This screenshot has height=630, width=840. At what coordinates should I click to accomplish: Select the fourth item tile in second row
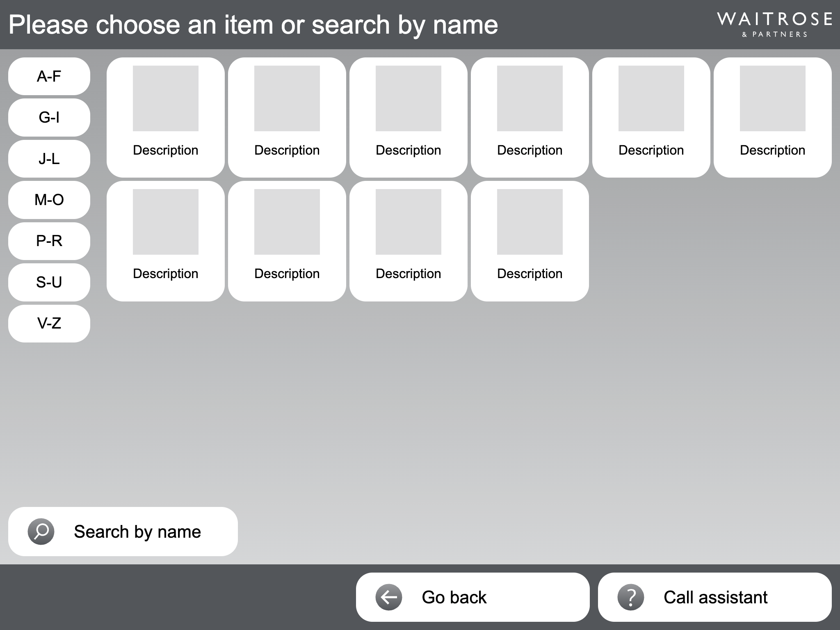point(530,241)
